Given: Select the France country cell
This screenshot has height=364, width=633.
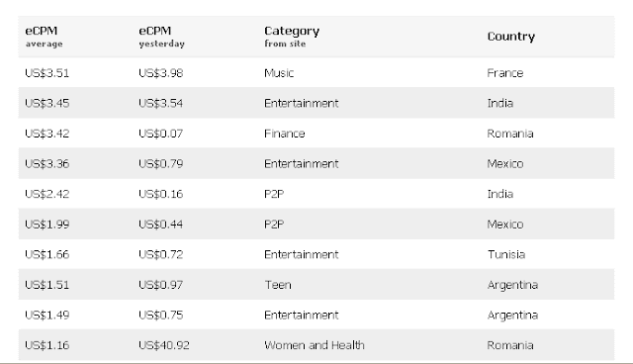Looking at the screenshot, I should [x=505, y=73].
